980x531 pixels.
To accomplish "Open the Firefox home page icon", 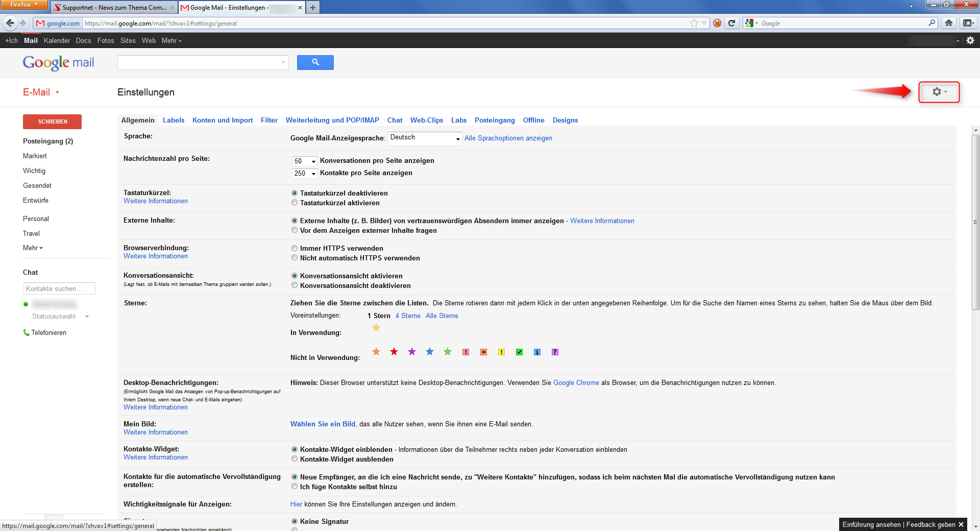I will tap(949, 23).
